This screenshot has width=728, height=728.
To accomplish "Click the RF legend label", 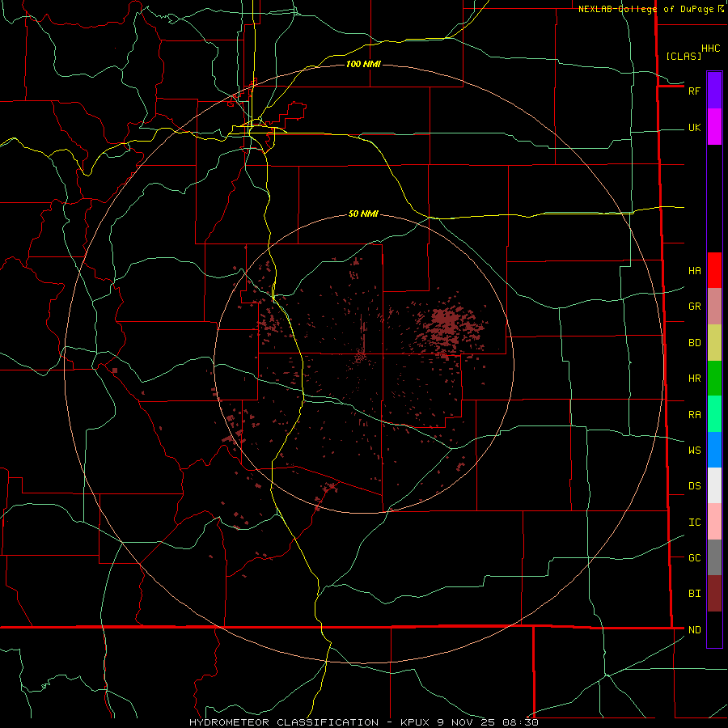I will [x=694, y=91].
